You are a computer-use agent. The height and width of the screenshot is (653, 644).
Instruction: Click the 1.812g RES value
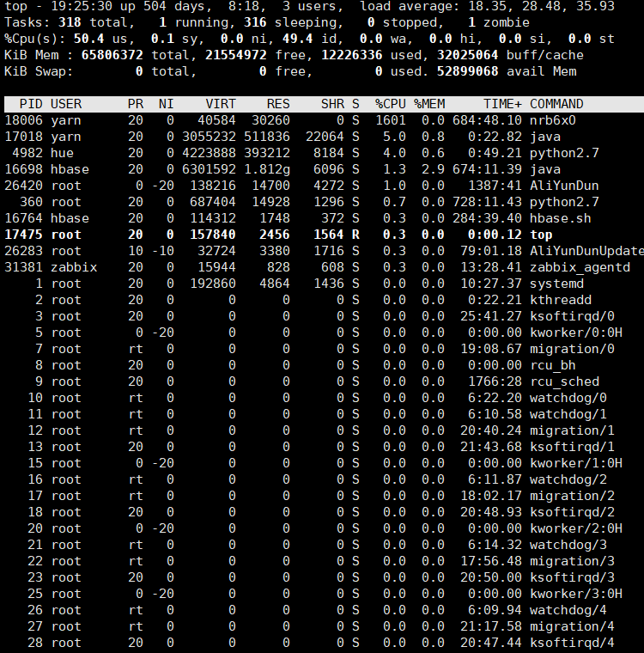(x=267, y=169)
